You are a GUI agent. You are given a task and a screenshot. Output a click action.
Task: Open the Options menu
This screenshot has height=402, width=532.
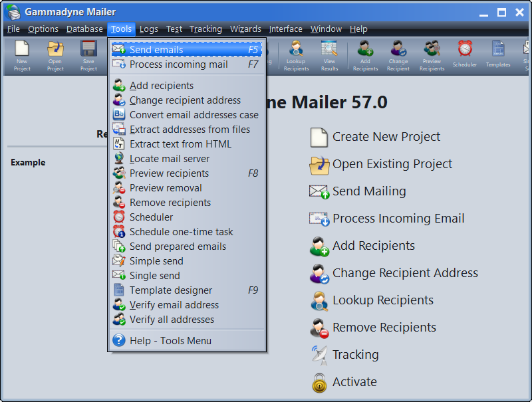[x=43, y=29]
